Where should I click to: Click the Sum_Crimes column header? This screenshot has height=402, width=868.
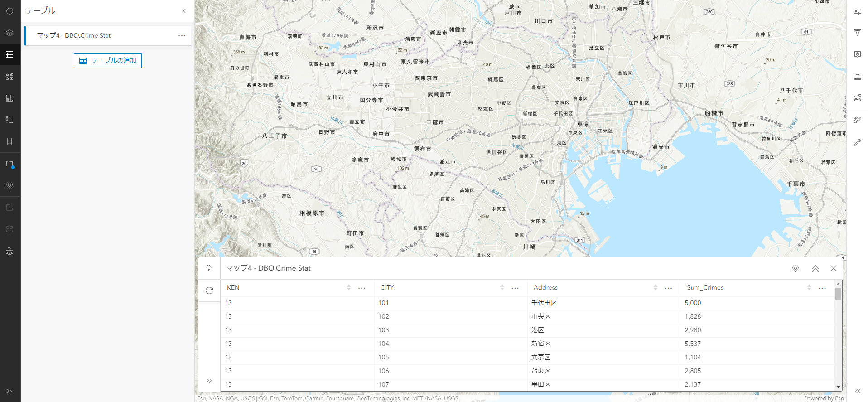pos(705,287)
